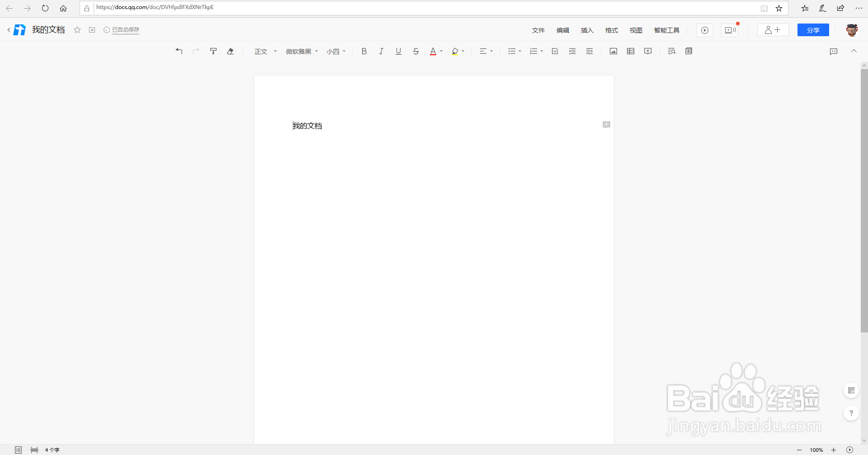This screenshot has height=455, width=868.
Task: Insert a checkbox task list
Action: tap(555, 51)
